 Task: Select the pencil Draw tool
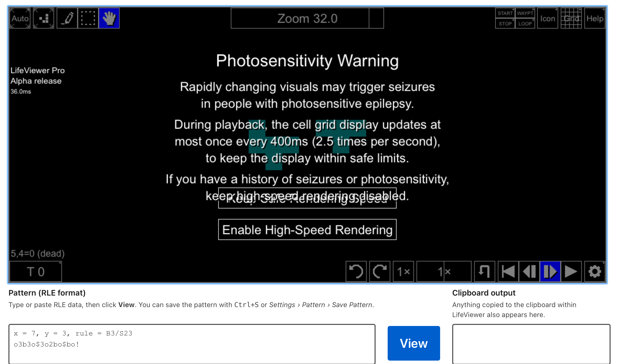pyautogui.click(x=67, y=18)
